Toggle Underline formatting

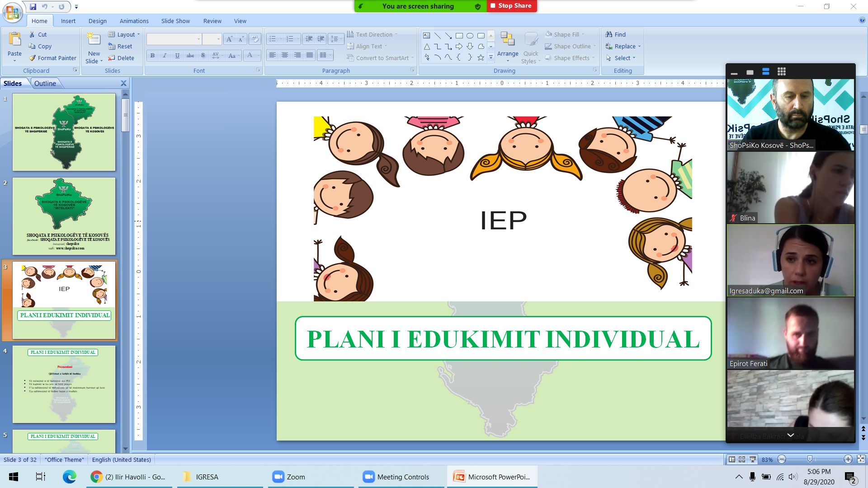[x=177, y=56]
